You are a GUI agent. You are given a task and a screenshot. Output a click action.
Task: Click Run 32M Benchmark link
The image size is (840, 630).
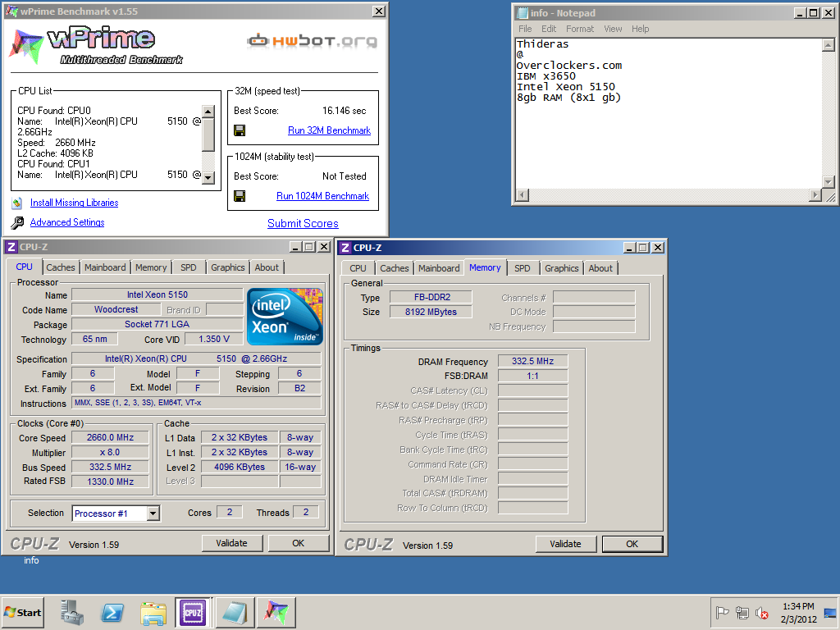pos(329,130)
